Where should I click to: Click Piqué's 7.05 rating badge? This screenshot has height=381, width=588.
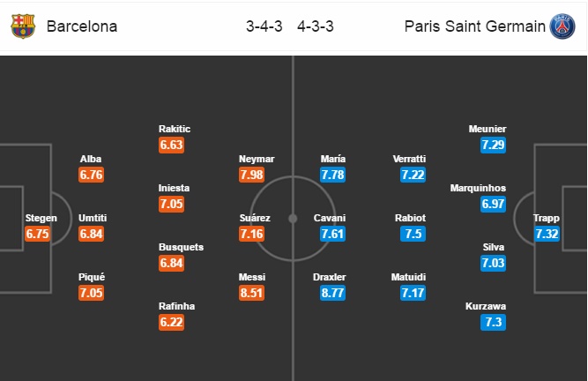[x=91, y=293]
